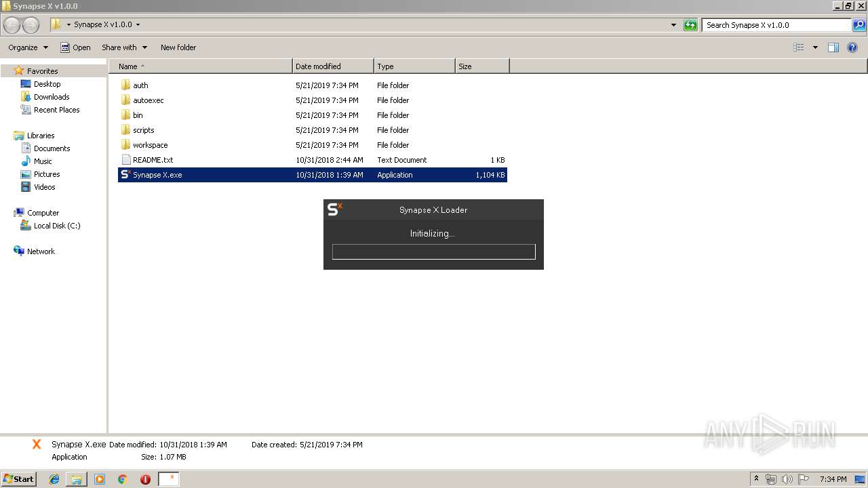The width and height of the screenshot is (868, 488).
Task: Launch Google Chrome from taskbar
Action: click(123, 479)
